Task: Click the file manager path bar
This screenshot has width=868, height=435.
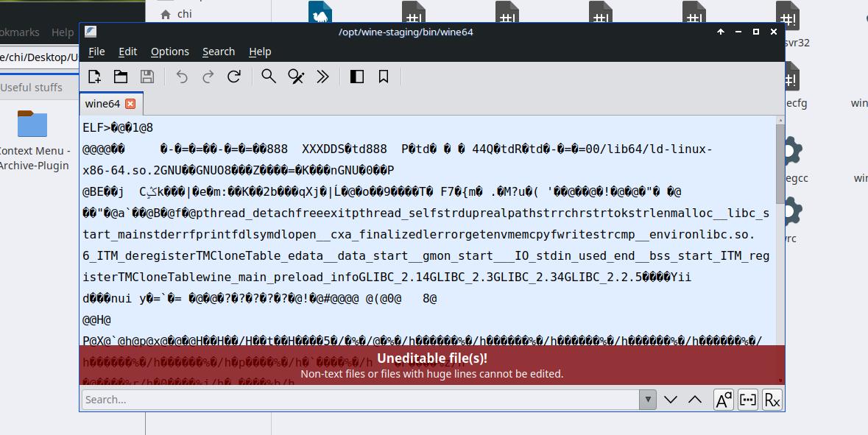Action: click(39, 57)
